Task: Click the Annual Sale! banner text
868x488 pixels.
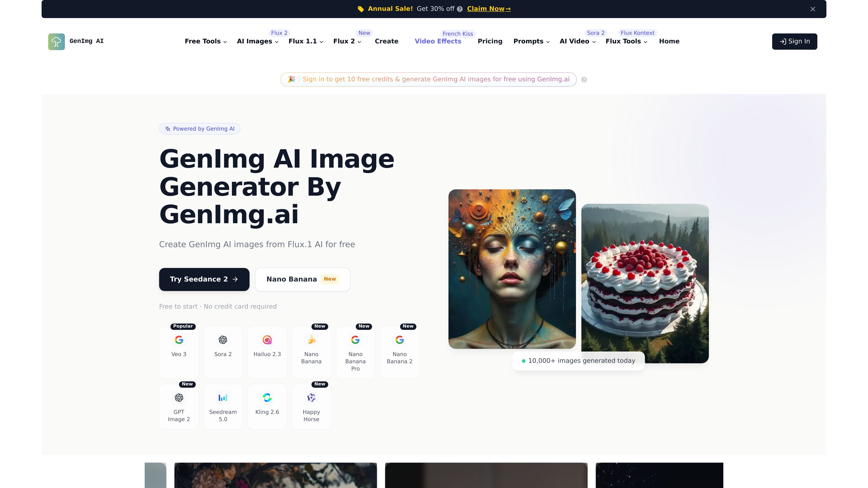Action: click(x=390, y=9)
